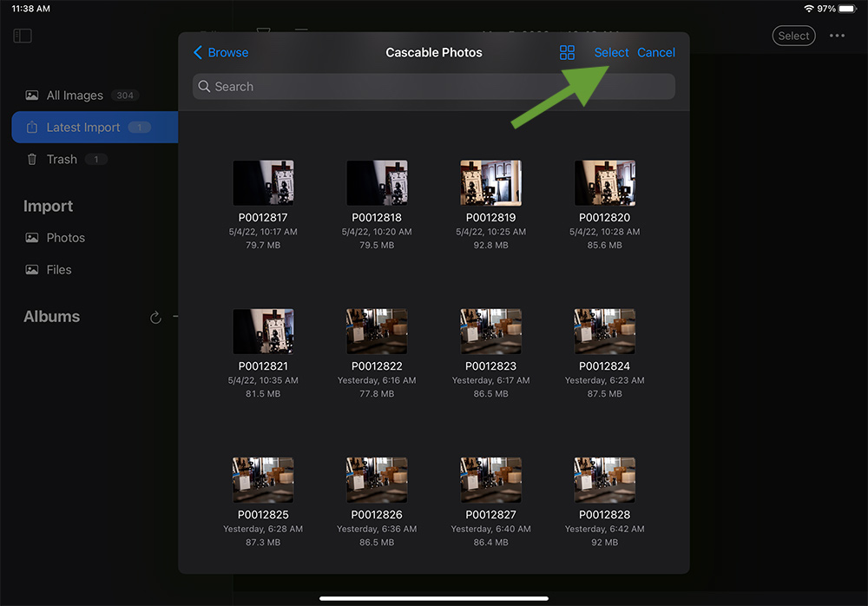This screenshot has width=868, height=606.
Task: Toggle the sidebar panel icon
Action: click(x=23, y=36)
